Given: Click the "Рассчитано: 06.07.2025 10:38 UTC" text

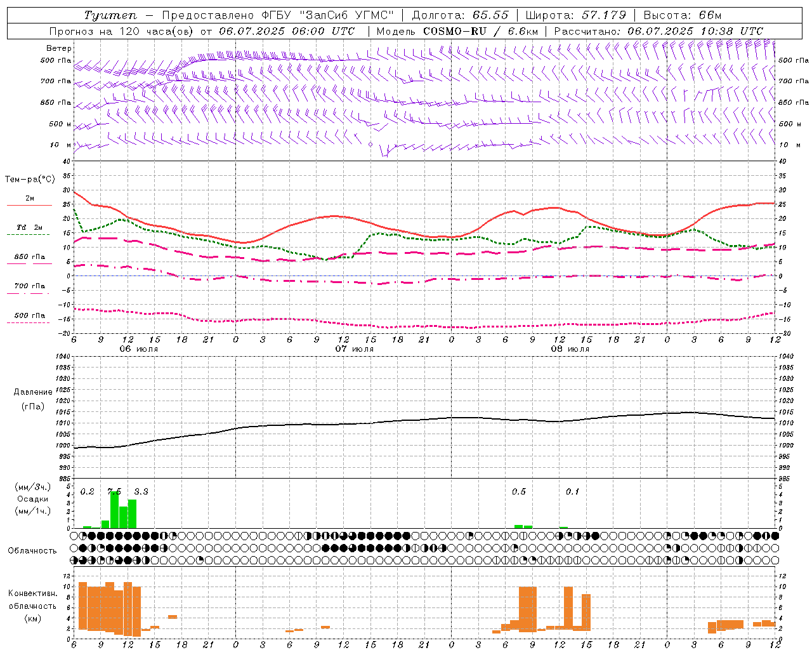Looking at the screenshot, I should tap(658, 31).
